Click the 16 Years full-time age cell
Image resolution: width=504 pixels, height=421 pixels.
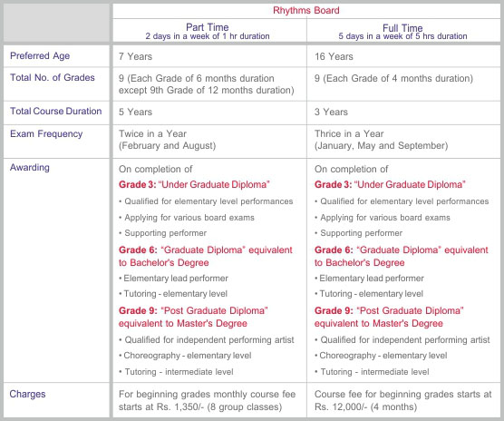click(334, 56)
